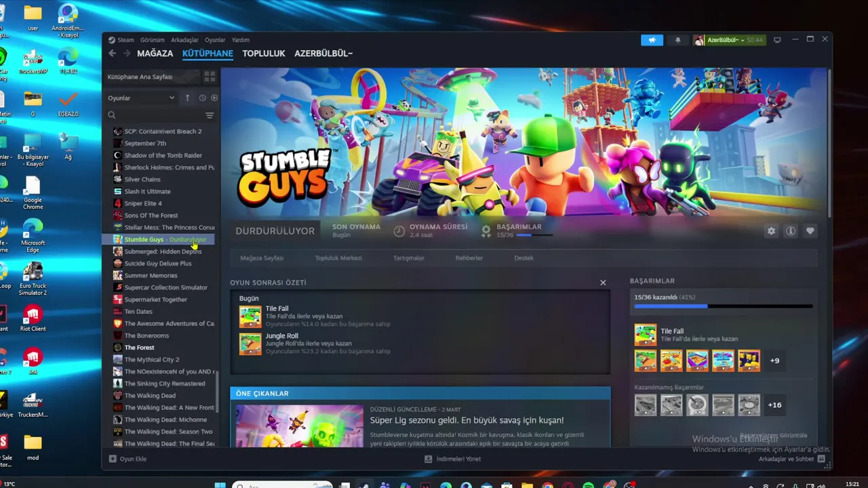Go back with the Steam back arrow
Viewport: 868px width, 488px height.
coord(113,54)
